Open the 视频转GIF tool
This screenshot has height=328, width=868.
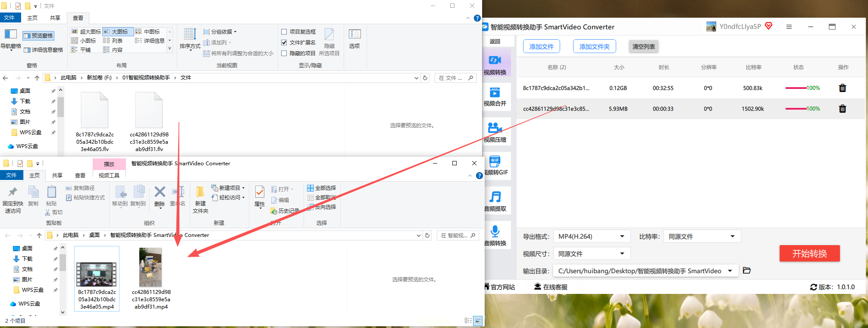coord(495,166)
